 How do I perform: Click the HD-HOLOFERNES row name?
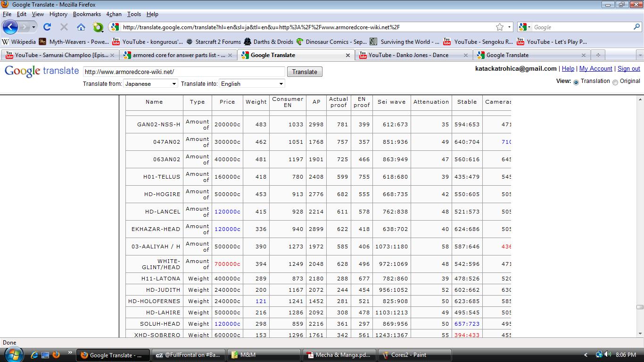[154, 301]
